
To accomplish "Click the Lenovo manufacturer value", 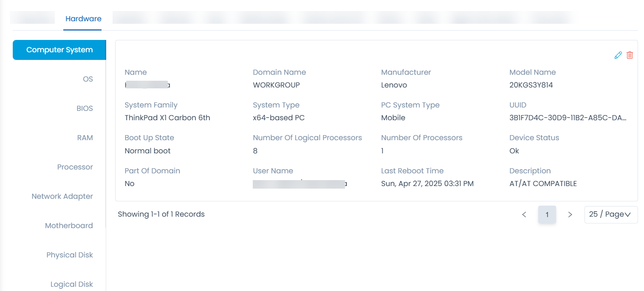I will 394,85.
